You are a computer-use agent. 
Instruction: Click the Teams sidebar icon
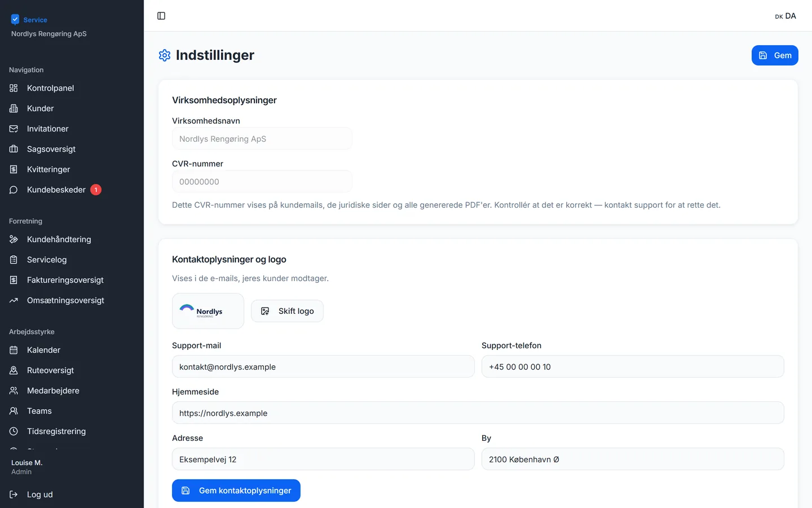tap(14, 411)
